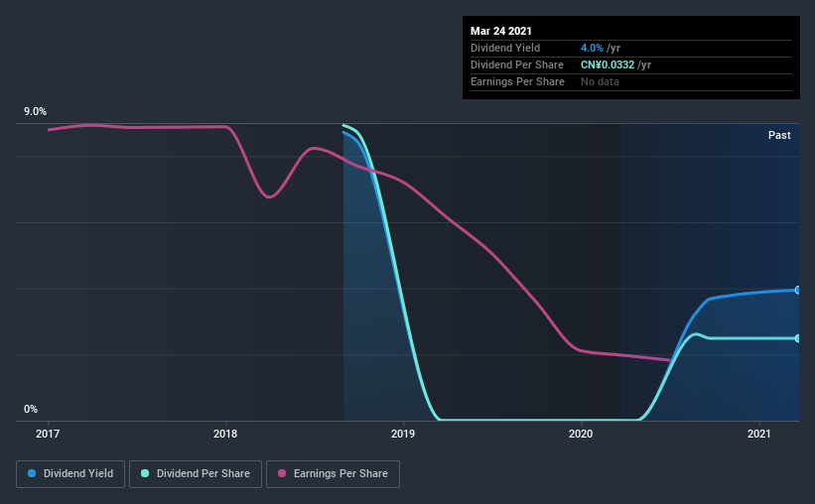Toggle the Dividend Yield legend button

[x=70, y=474]
